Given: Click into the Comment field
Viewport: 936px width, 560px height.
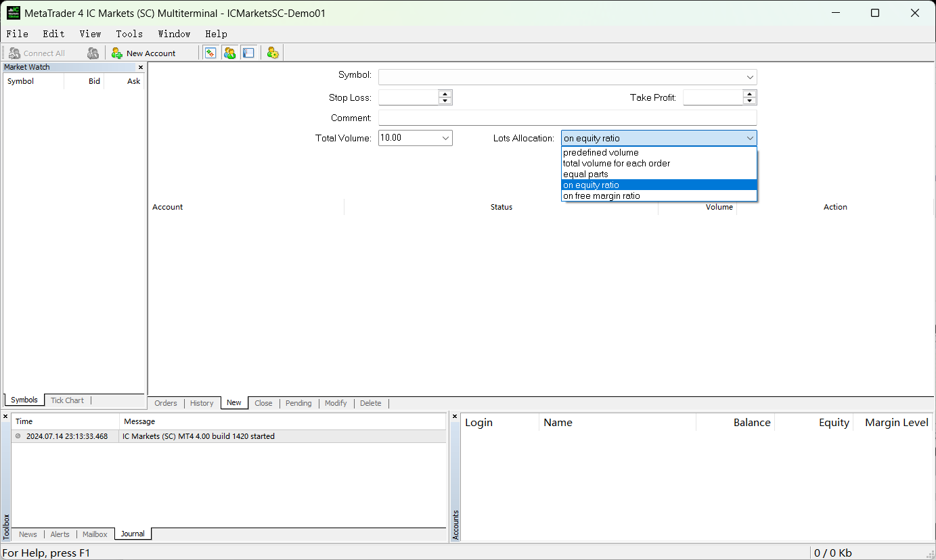Looking at the screenshot, I should (x=567, y=118).
